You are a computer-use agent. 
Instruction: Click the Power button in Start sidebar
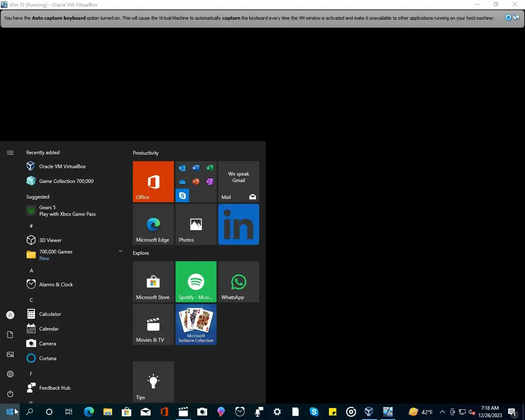pos(10,394)
